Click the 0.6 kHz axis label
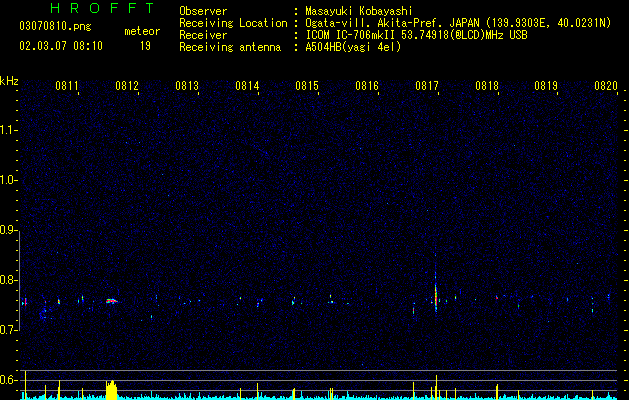Viewport: 629px width, 400px height. tap(8, 380)
